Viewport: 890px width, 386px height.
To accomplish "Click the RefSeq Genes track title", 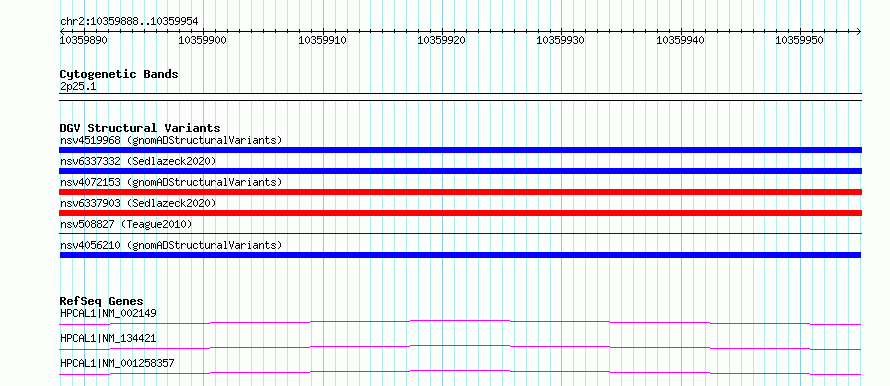I will coord(102,301).
